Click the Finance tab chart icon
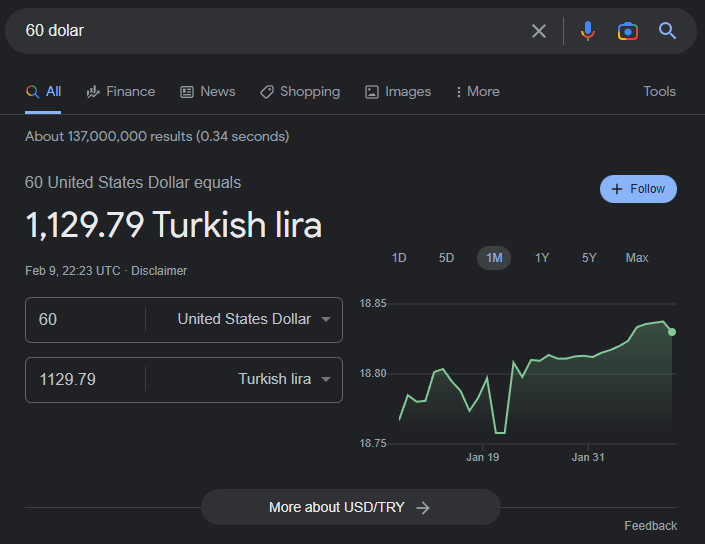The image size is (705, 544). click(93, 92)
